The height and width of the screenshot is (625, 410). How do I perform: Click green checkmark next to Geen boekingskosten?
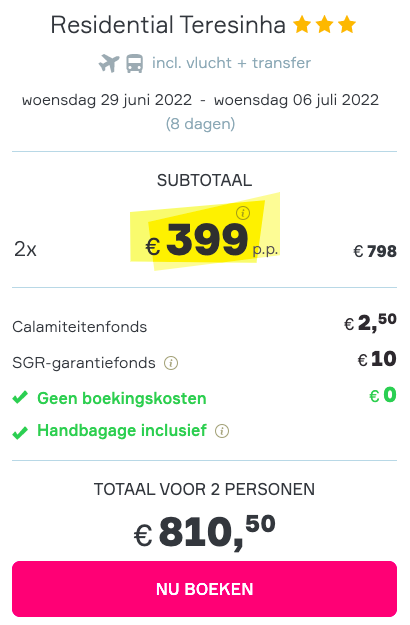point(20,397)
